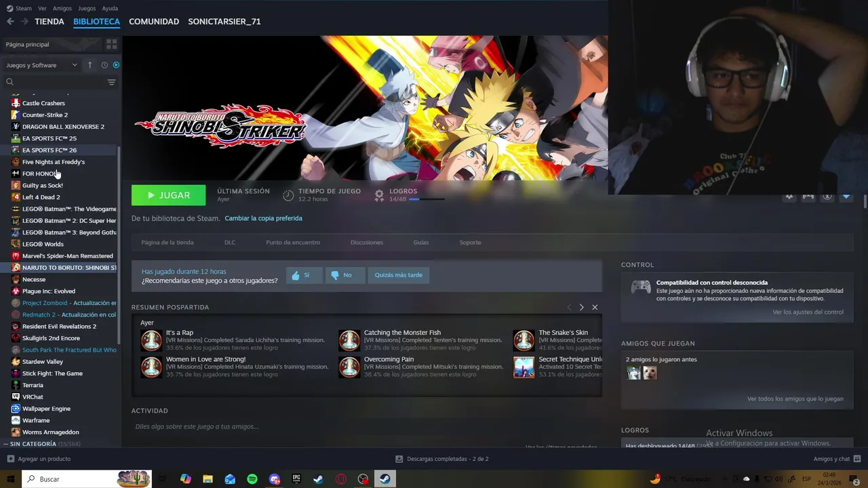Click the downloads icon in bottom bar

click(x=399, y=459)
